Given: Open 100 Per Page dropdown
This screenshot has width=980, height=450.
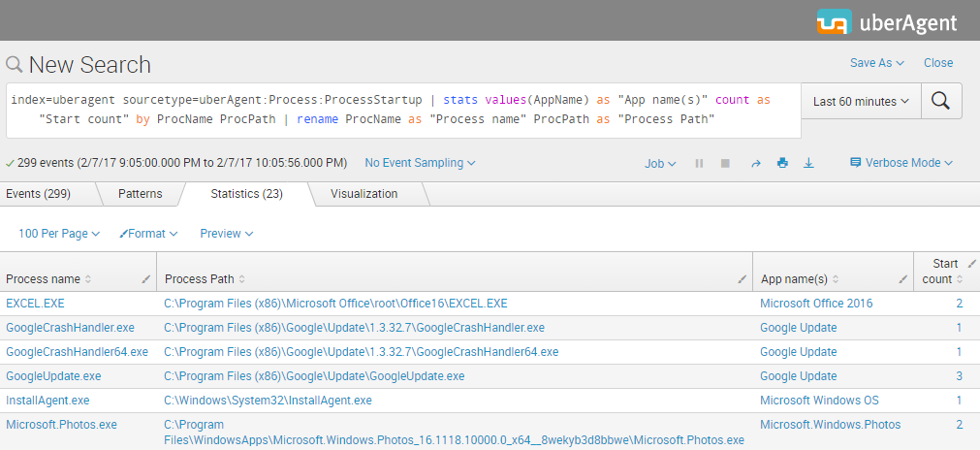Looking at the screenshot, I should pos(59,233).
